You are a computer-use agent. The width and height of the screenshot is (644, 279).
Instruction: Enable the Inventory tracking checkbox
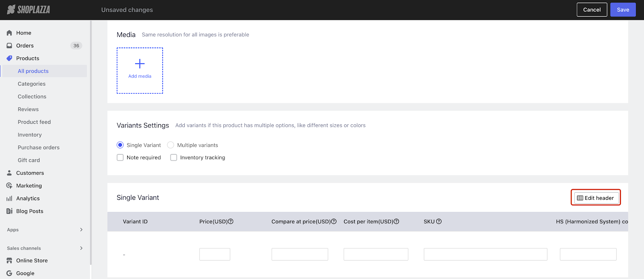[x=173, y=158]
